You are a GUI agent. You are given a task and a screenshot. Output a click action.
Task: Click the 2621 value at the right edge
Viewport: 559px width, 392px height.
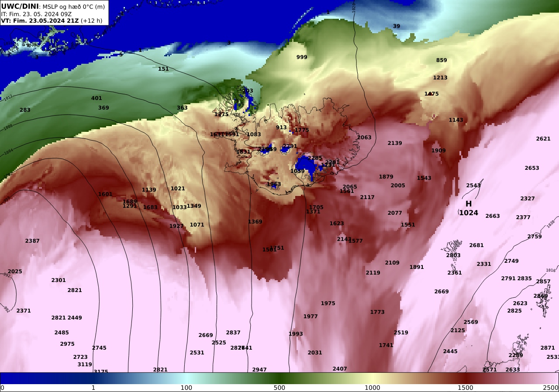(x=543, y=139)
